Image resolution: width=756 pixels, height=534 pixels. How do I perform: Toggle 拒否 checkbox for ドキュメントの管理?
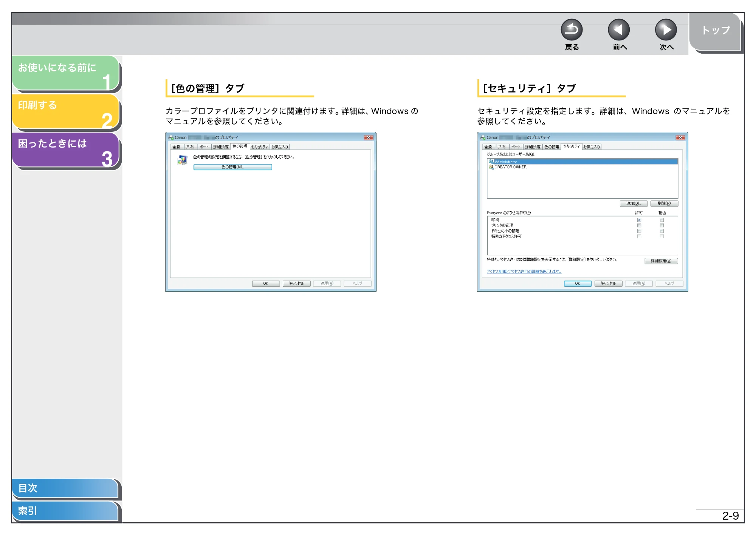662,231
